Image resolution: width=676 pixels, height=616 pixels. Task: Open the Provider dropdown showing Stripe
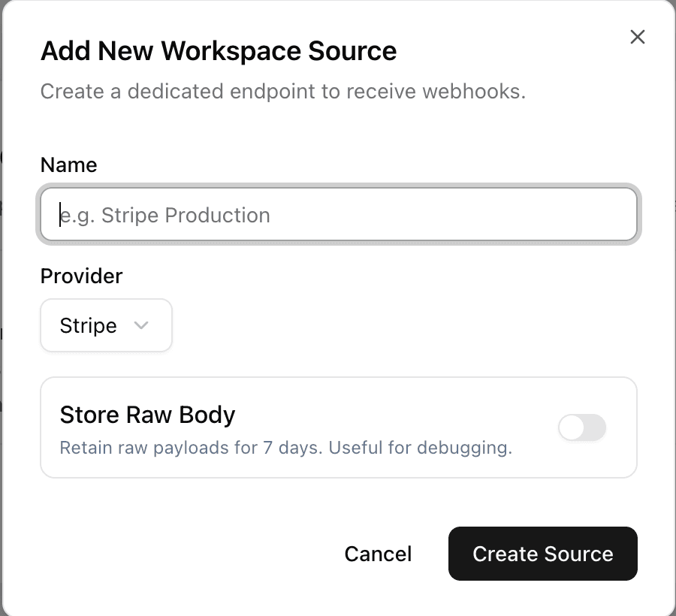pos(106,325)
